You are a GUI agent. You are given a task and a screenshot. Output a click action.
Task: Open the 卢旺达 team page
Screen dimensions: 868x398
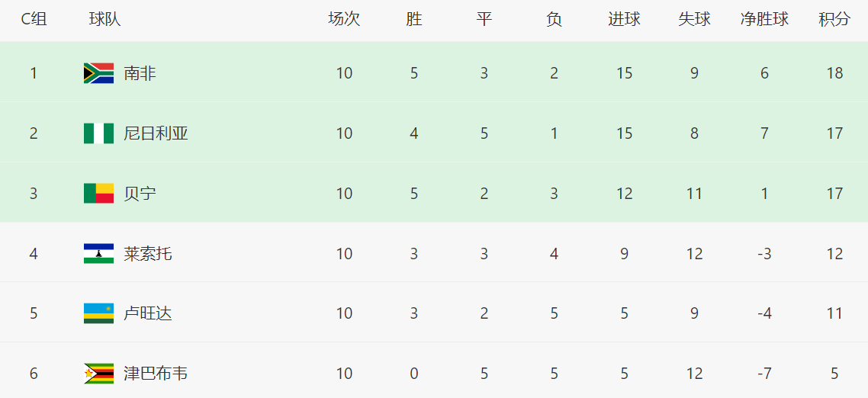click(148, 313)
